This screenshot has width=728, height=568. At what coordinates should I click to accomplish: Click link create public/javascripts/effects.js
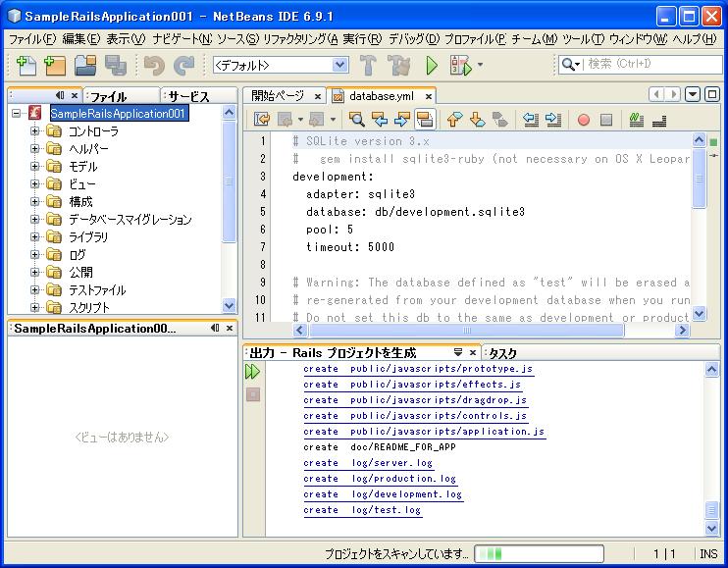[412, 385]
